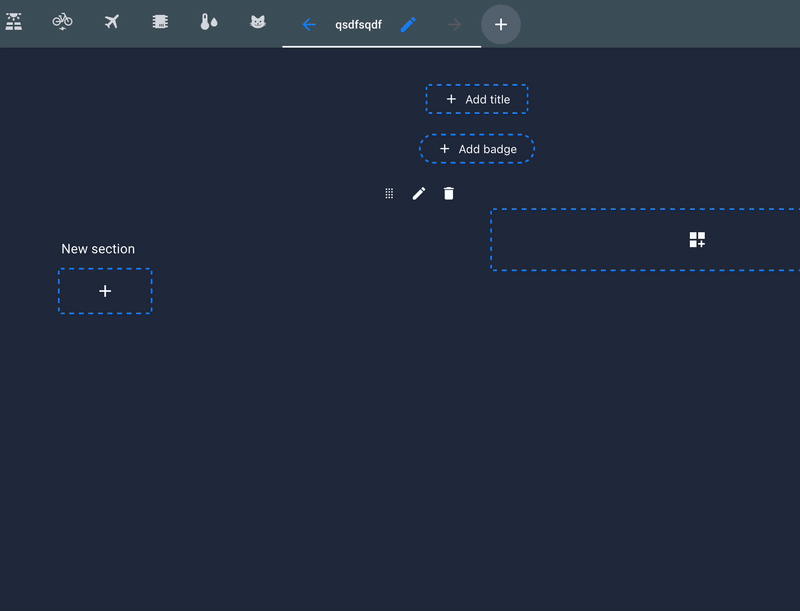This screenshot has height=611, width=800.
Task: Click the greyed right arrow beside qsdfsqdf
Action: point(454,24)
